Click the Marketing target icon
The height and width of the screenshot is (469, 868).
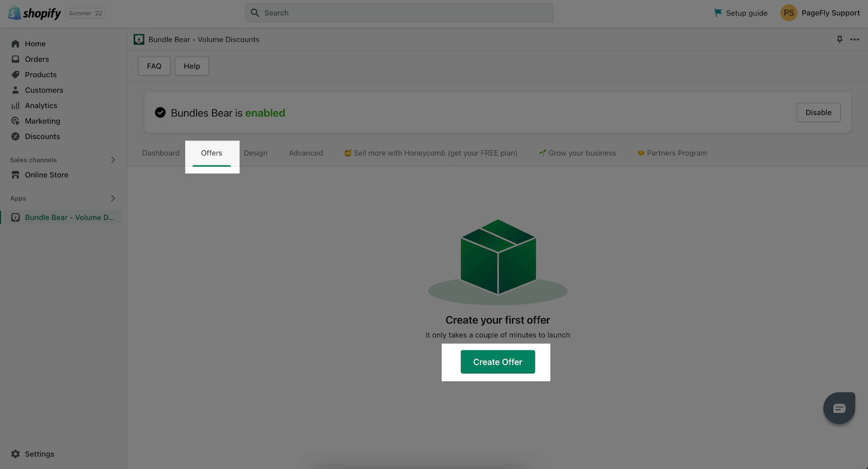15,121
